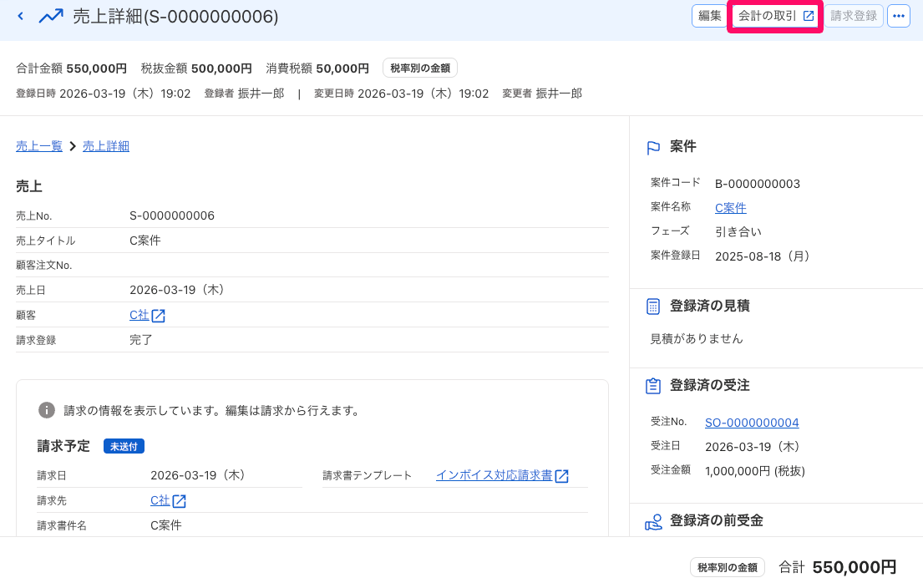Image resolution: width=923 pixels, height=588 pixels.
Task: Open 請求先 C社 link
Action: click(160, 500)
